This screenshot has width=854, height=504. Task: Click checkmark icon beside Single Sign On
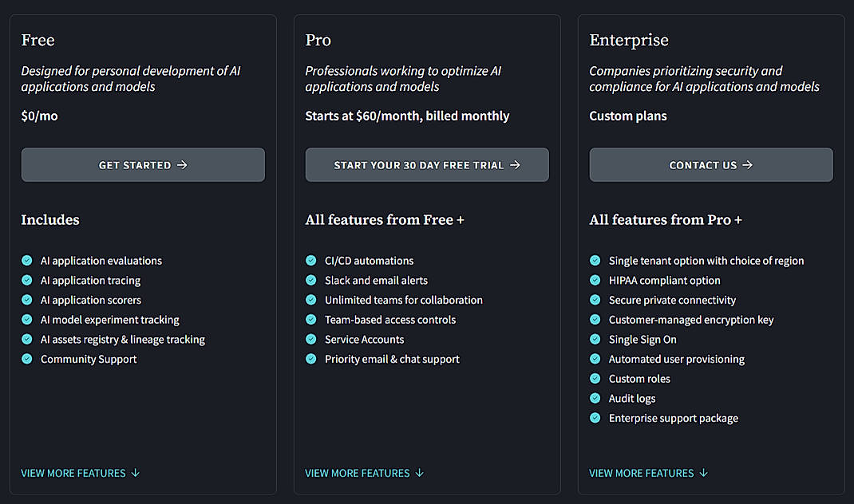click(595, 339)
